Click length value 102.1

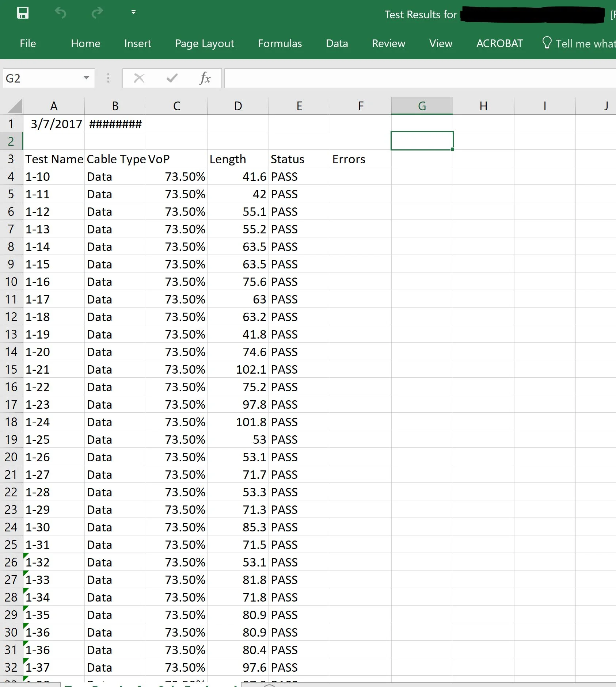coord(238,369)
